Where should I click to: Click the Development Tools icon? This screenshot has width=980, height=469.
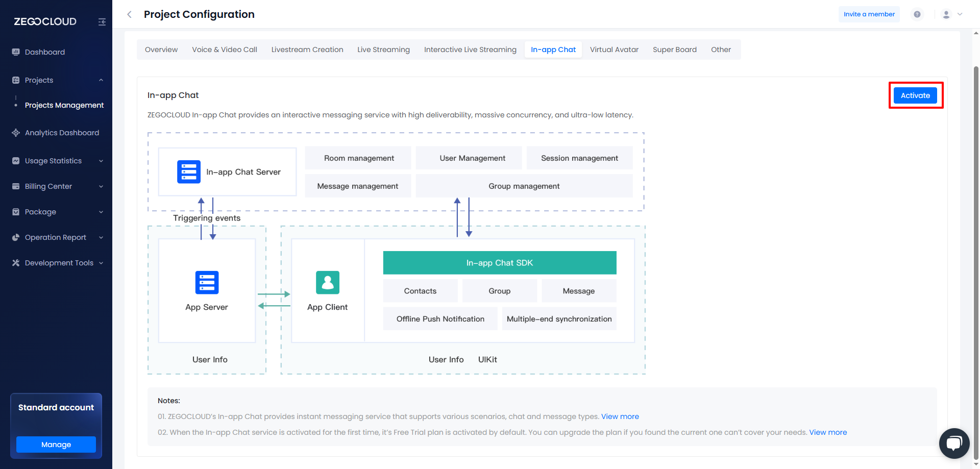(16, 263)
